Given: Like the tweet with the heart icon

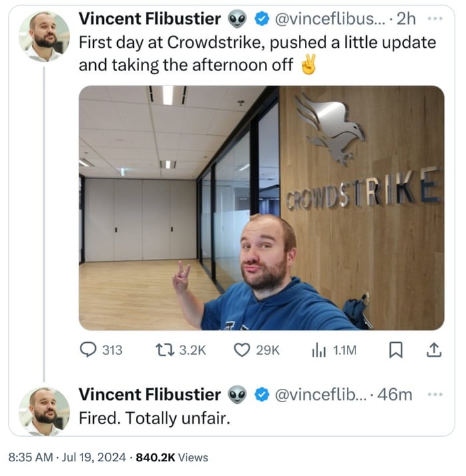Looking at the screenshot, I should pyautogui.click(x=242, y=350).
